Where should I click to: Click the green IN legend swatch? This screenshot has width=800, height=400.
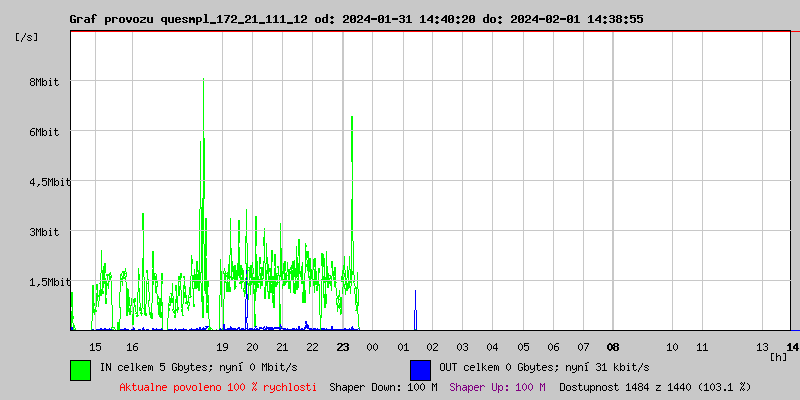click(x=80, y=369)
